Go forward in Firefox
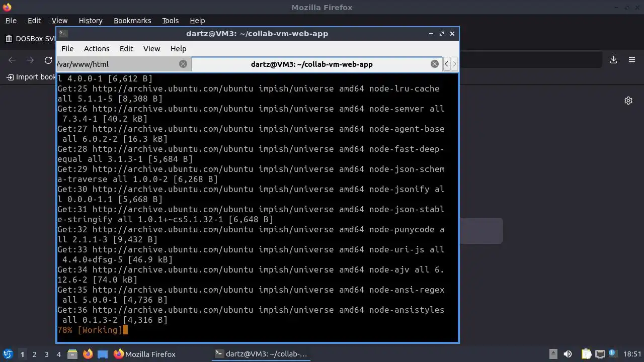The height and width of the screenshot is (362, 644). coord(30,60)
